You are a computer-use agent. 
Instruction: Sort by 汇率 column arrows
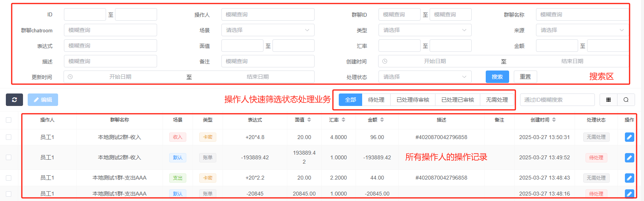(x=343, y=120)
